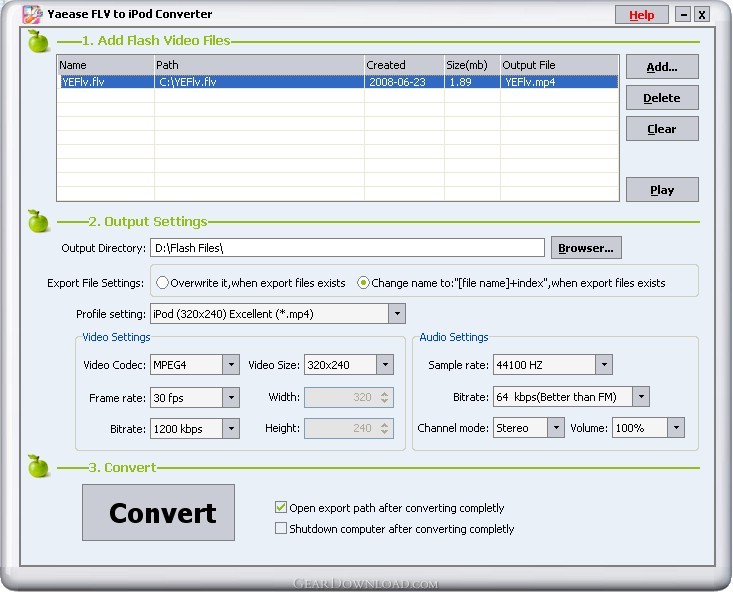
Task: Open the Help link
Action: [641, 15]
